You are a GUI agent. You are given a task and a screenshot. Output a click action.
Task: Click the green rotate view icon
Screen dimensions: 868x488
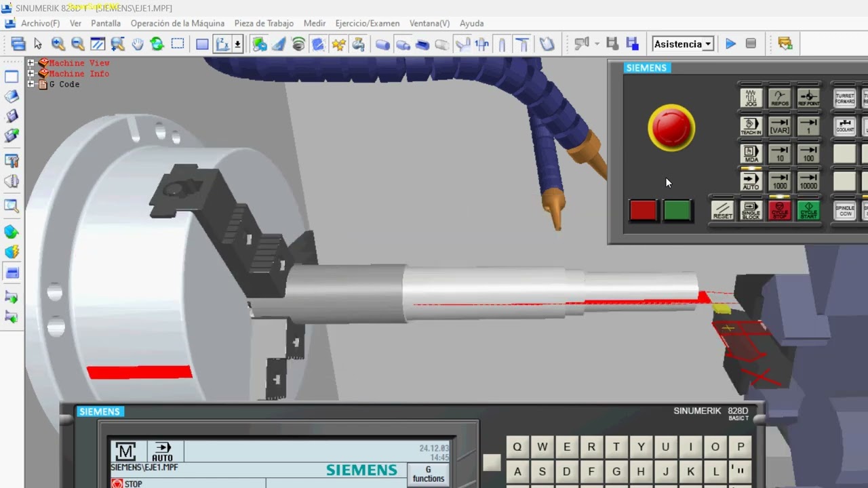click(157, 44)
